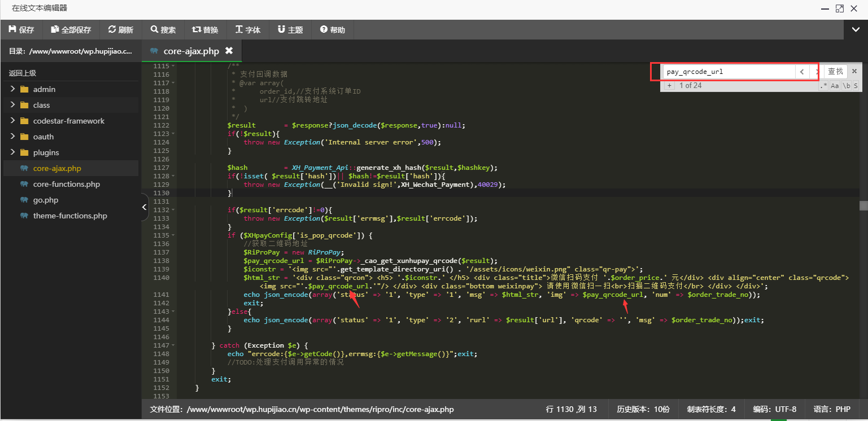Screen dimensions: 868x421
Task: Open theme-functions.php file
Action: tap(71, 216)
